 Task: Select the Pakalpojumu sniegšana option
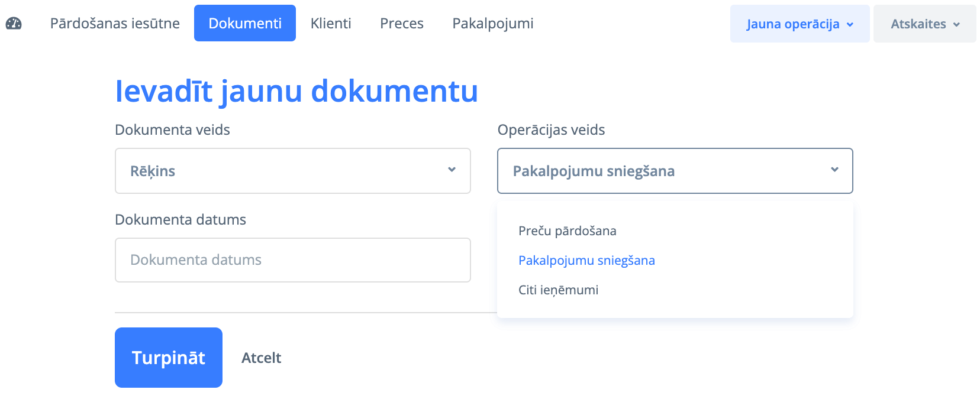586,261
